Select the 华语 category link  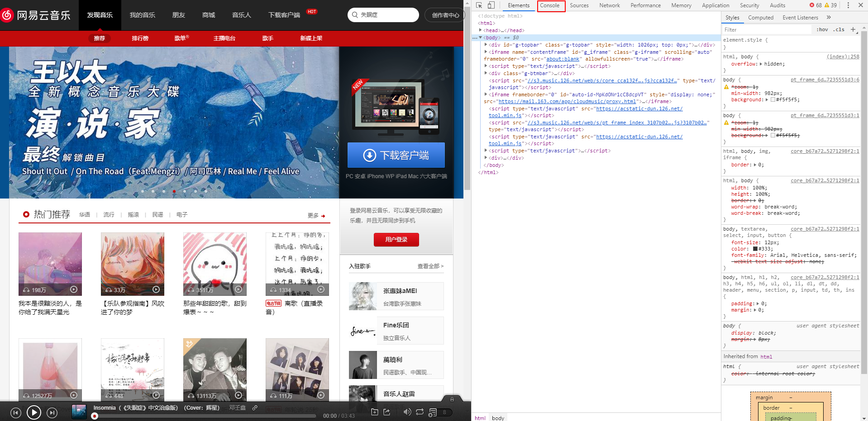point(85,215)
